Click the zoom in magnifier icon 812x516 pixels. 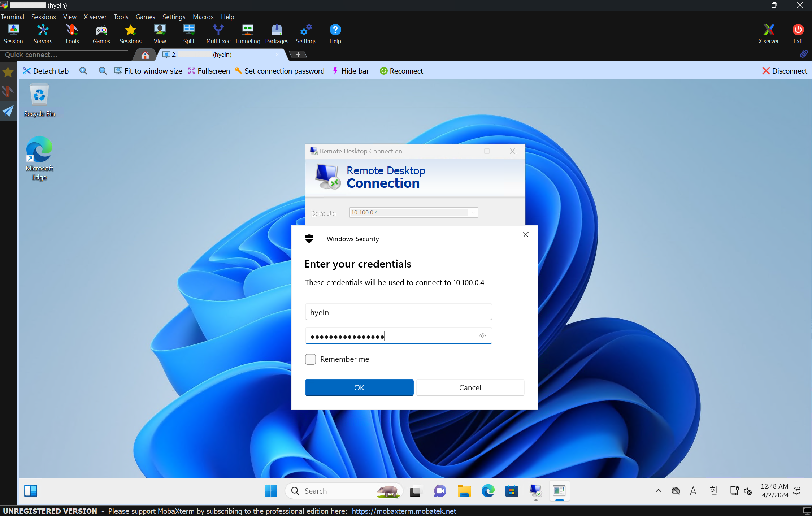point(83,71)
